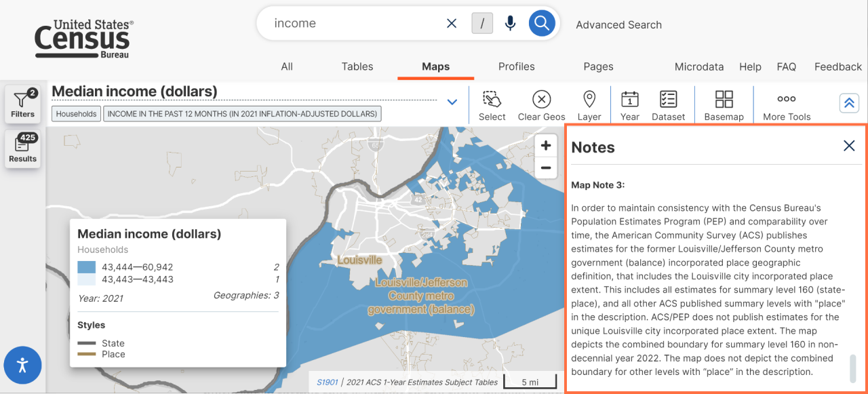This screenshot has width=868, height=394.
Task: Open the Results panel
Action: click(x=22, y=149)
